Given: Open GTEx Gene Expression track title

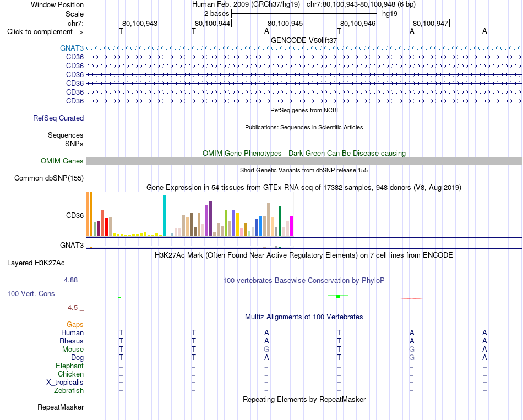Looking at the screenshot, I should click(304, 188).
